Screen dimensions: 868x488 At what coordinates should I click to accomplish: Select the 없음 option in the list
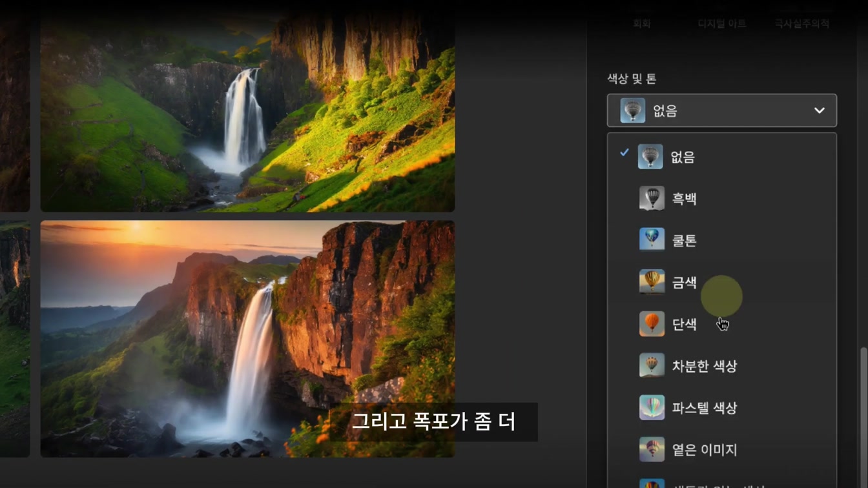[x=721, y=157]
